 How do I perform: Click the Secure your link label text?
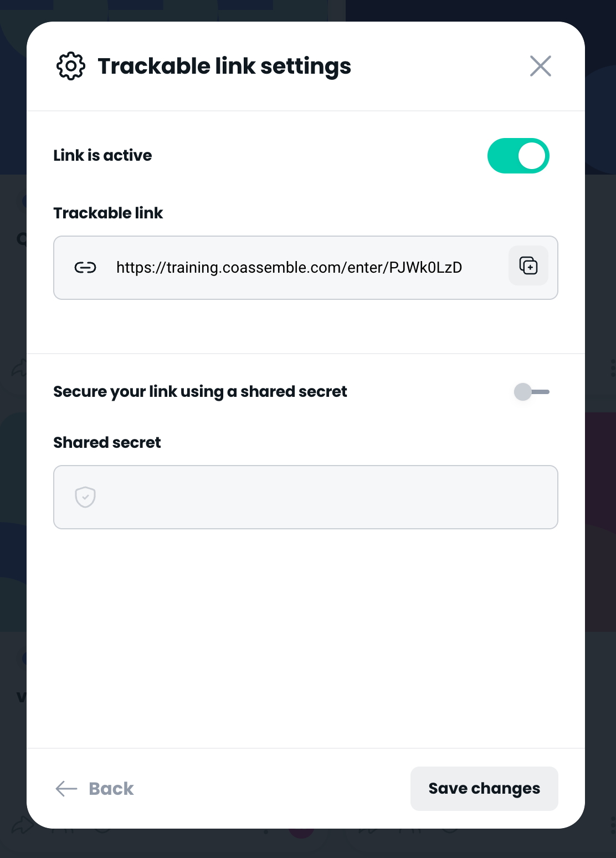coord(200,392)
